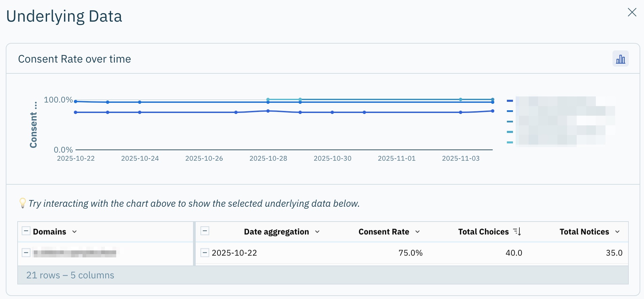The width and height of the screenshot is (644, 299).
Task: Toggle collapse box in Date aggregation header
Action: click(x=205, y=231)
